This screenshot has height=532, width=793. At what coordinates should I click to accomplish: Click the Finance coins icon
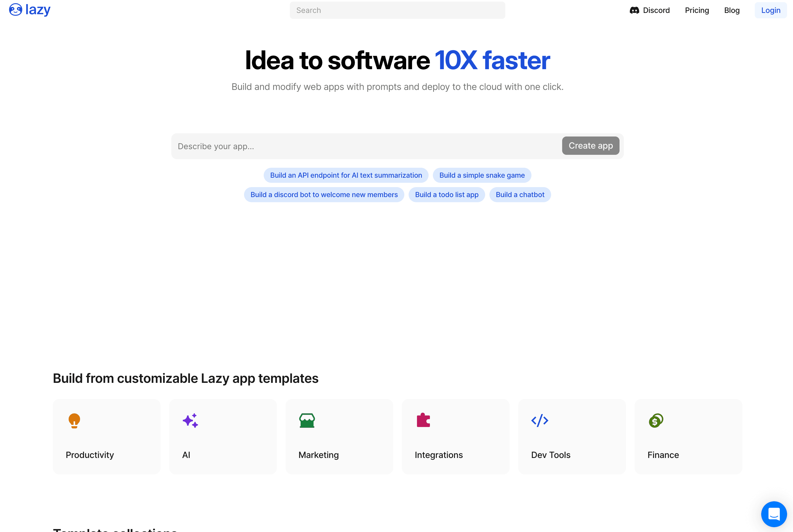pyautogui.click(x=656, y=421)
